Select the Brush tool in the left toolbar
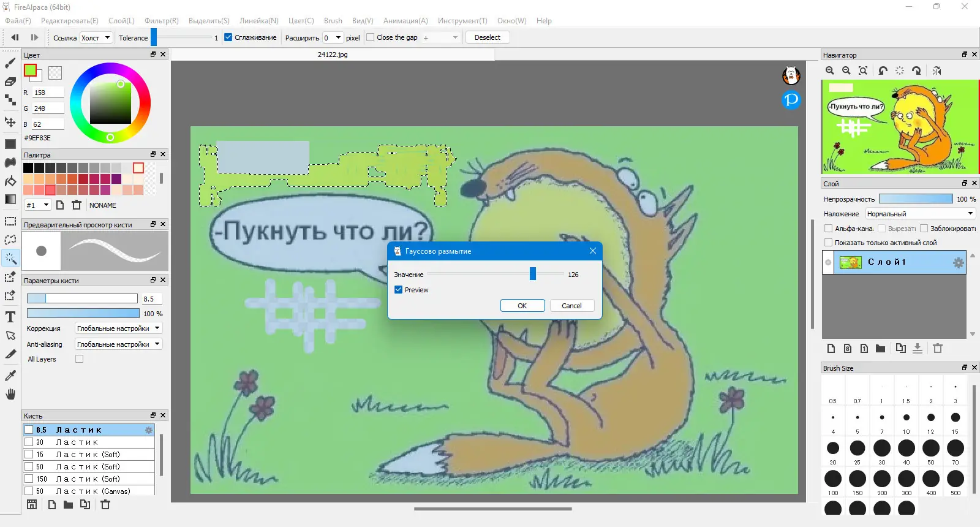The image size is (980, 527). pos(10,63)
